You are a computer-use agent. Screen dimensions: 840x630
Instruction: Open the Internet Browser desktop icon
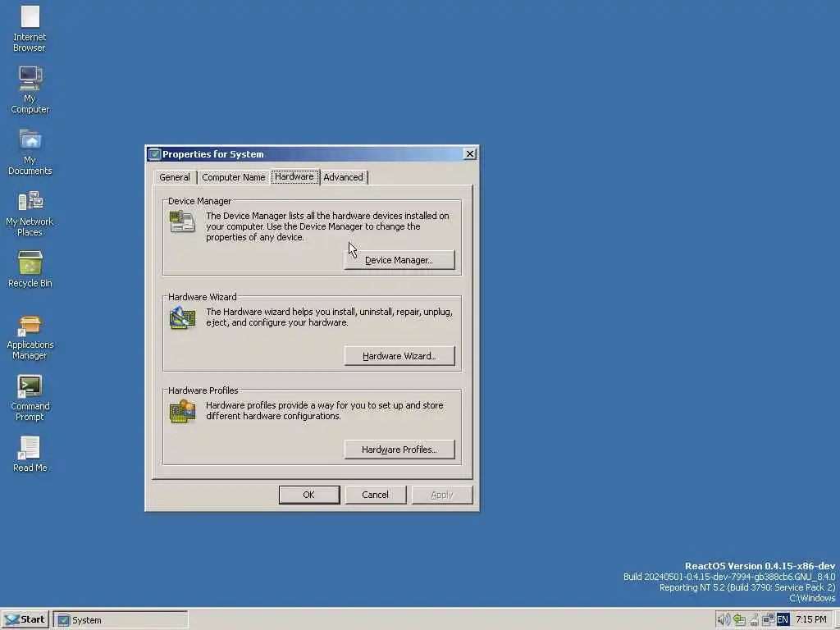pos(30,28)
